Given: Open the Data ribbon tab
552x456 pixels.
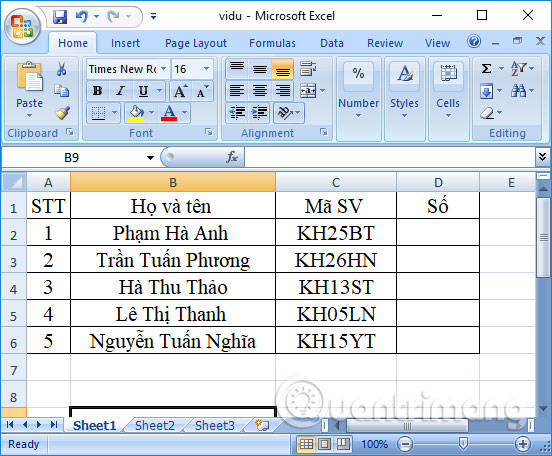Looking at the screenshot, I should click(x=332, y=43).
